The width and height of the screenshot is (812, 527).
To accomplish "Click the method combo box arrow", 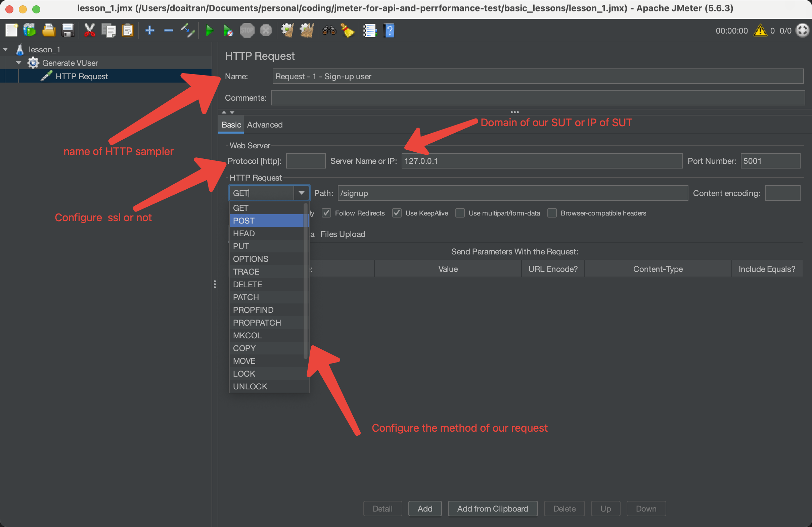I will click(301, 193).
